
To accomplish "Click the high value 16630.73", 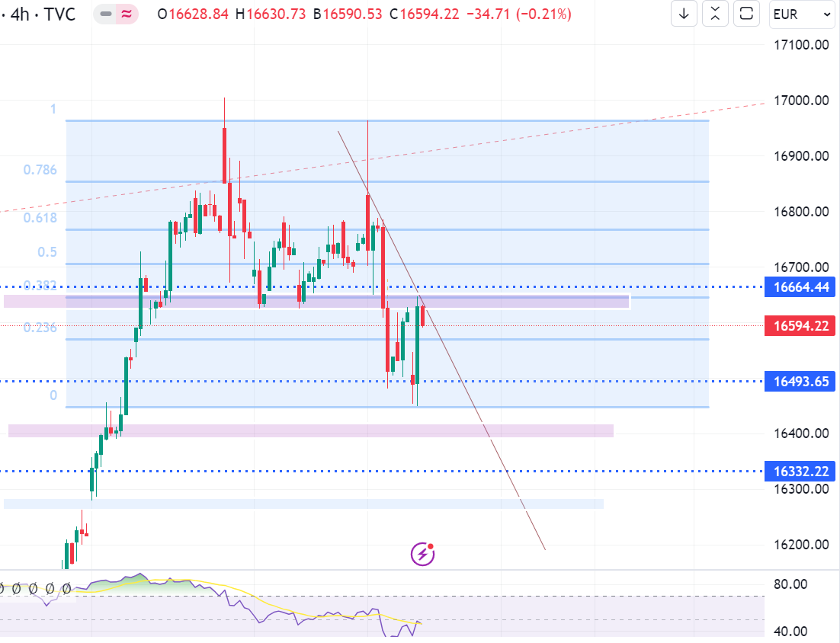I will click(x=276, y=14).
